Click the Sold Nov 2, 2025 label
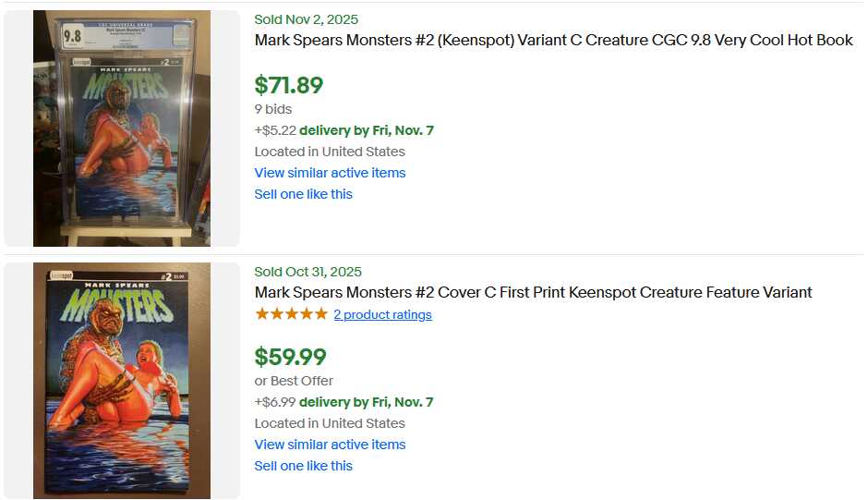Screen dimensions: 868x500 point(307,19)
